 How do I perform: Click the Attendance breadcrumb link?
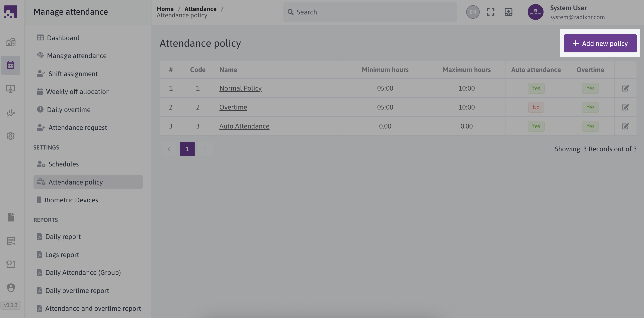200,9
